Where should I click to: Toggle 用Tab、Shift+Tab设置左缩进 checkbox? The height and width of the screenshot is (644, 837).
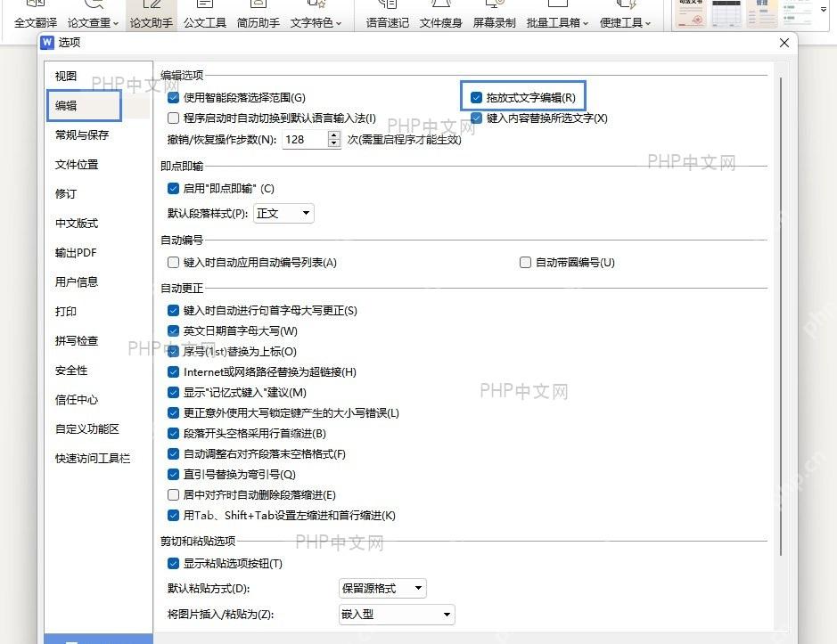(173, 516)
